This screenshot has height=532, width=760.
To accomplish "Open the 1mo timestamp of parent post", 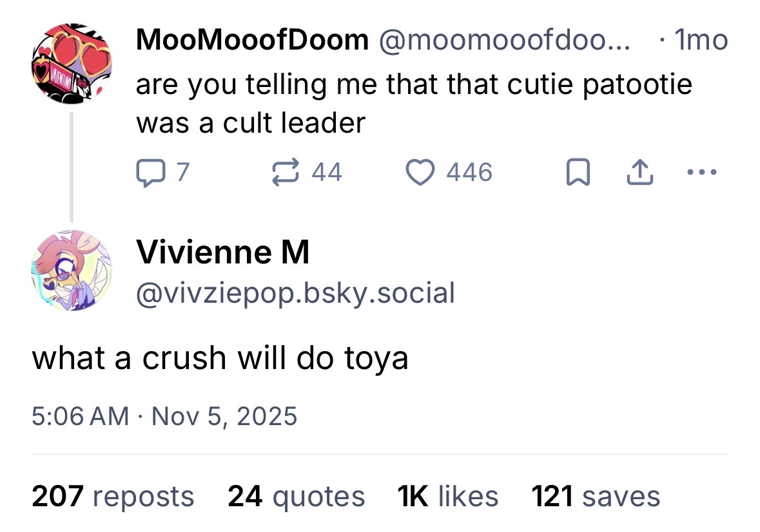I will click(701, 40).
